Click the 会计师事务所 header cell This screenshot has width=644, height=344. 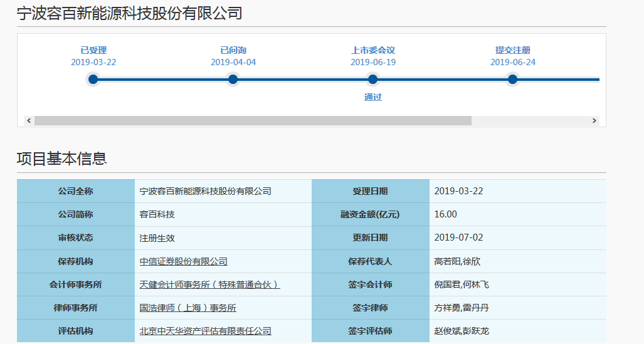coord(76,284)
